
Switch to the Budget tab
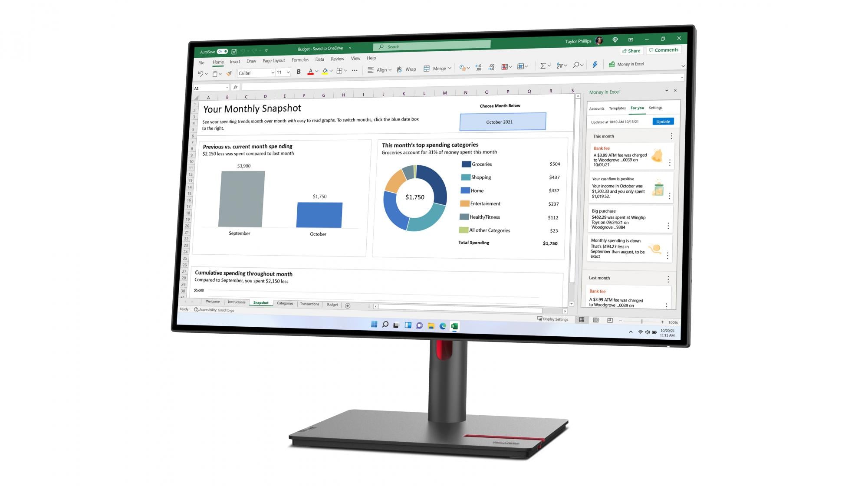[x=332, y=303]
